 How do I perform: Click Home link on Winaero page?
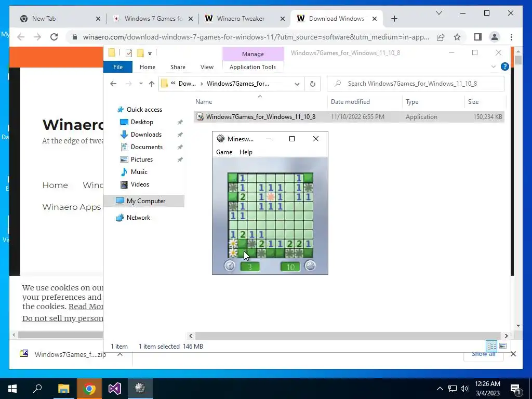point(55,185)
